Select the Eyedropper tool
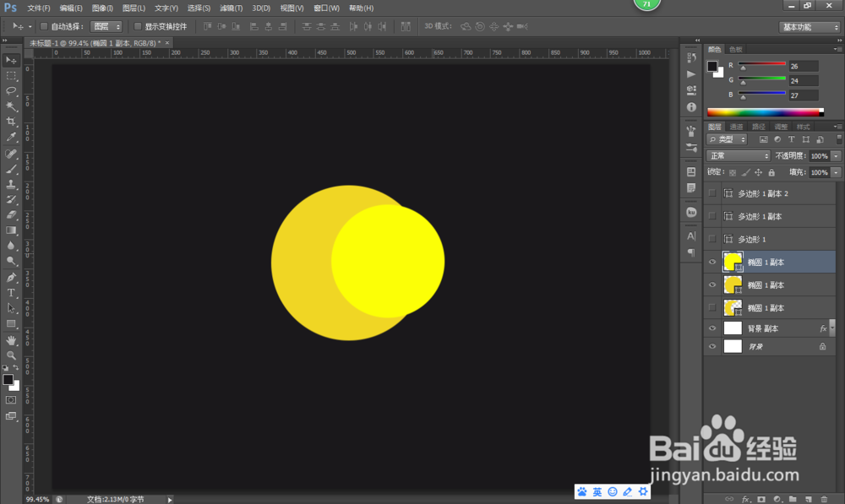The height and width of the screenshot is (504, 845). (x=11, y=137)
